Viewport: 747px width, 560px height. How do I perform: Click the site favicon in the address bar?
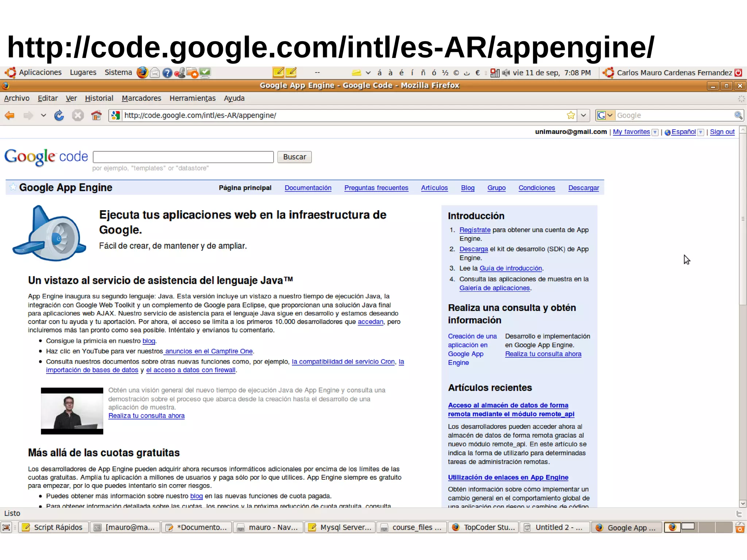coord(116,115)
